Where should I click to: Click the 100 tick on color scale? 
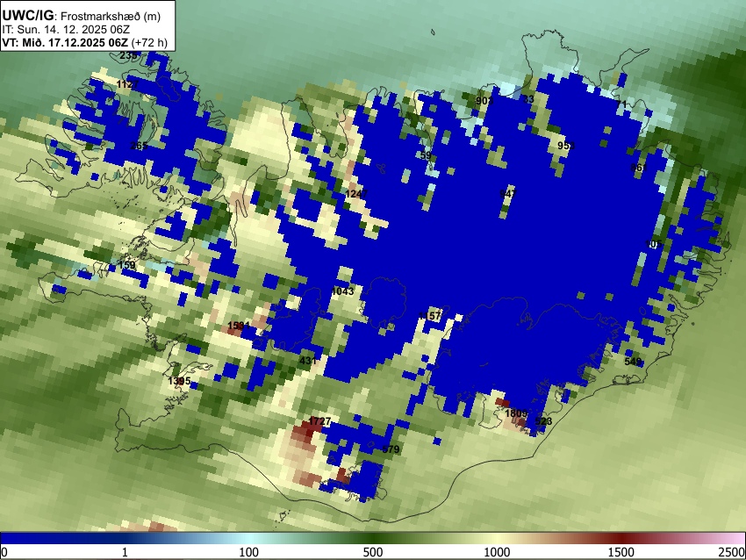(249, 552)
